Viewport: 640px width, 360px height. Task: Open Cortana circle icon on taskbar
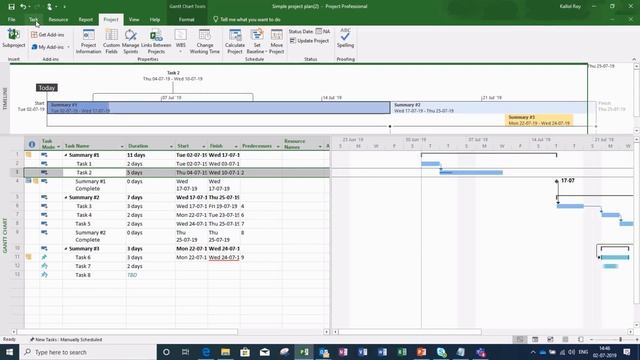166,352
